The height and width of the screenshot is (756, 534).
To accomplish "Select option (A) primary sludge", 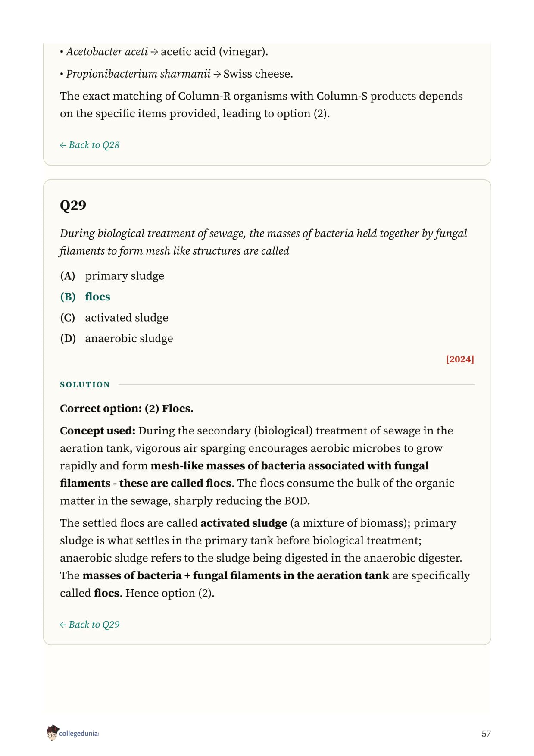I will pos(112,276).
